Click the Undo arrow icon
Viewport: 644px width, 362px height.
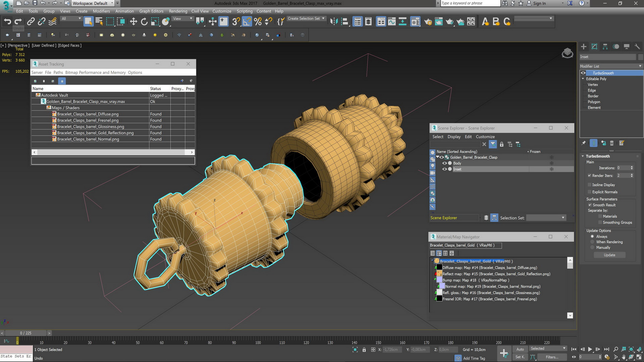pos(7,22)
